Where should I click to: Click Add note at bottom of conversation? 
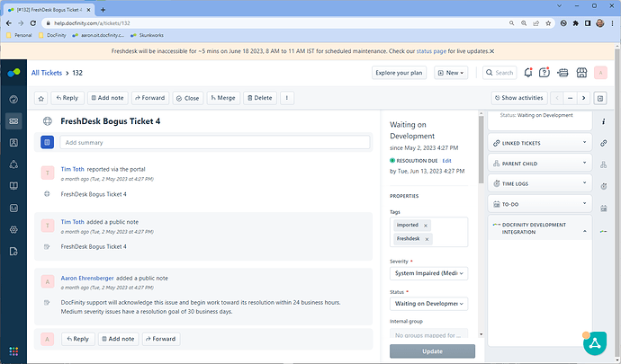point(119,339)
